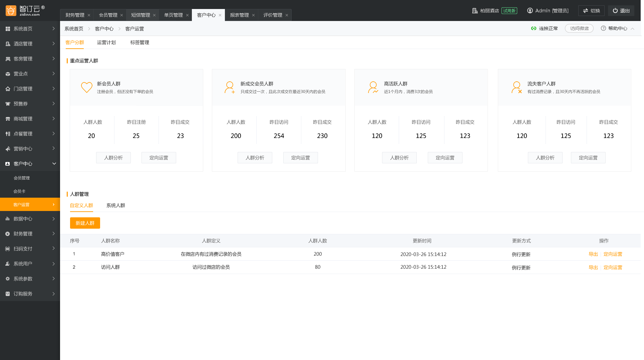Expand the 帮助中心 dropdown arrow
The height and width of the screenshot is (360, 644).
(632, 29)
